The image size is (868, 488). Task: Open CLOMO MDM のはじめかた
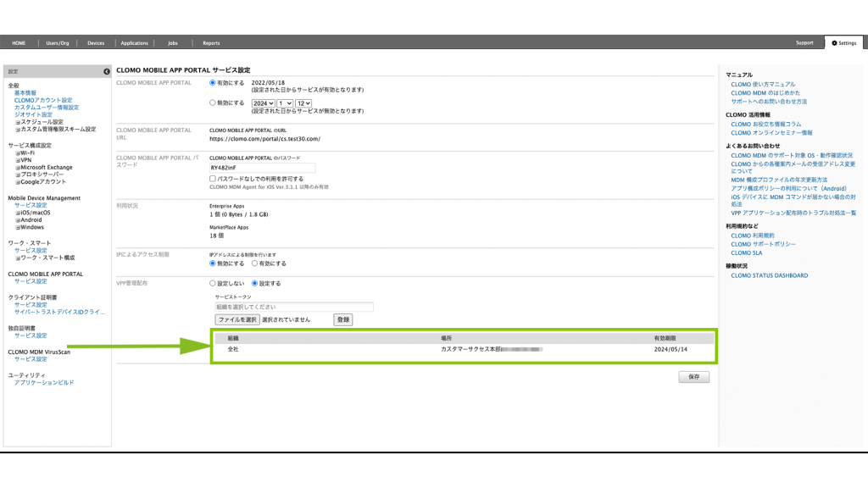[x=765, y=93]
